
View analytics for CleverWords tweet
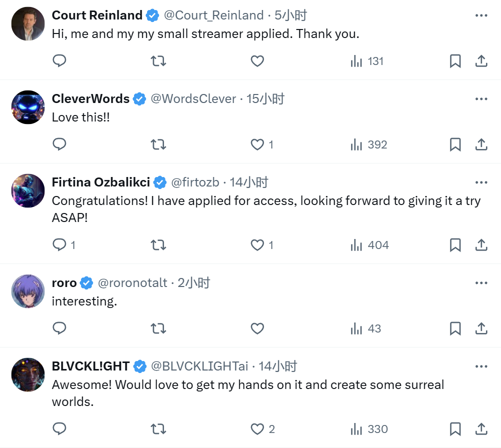pos(369,144)
